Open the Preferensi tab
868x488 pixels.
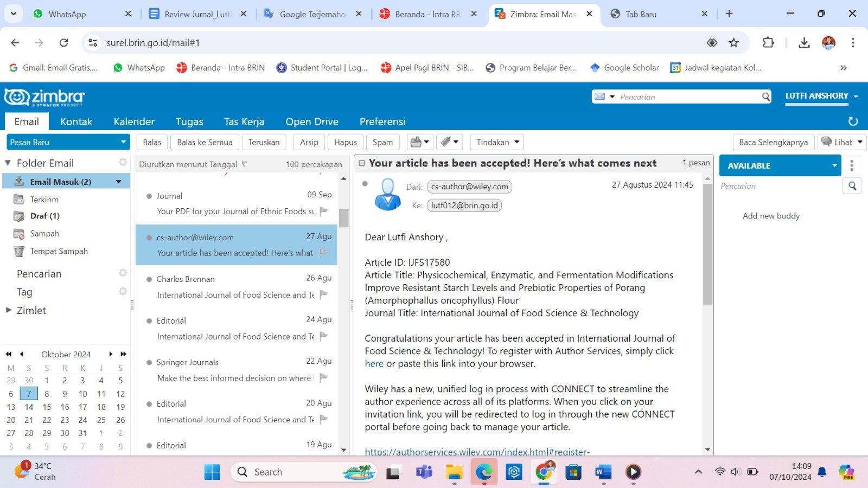point(382,121)
